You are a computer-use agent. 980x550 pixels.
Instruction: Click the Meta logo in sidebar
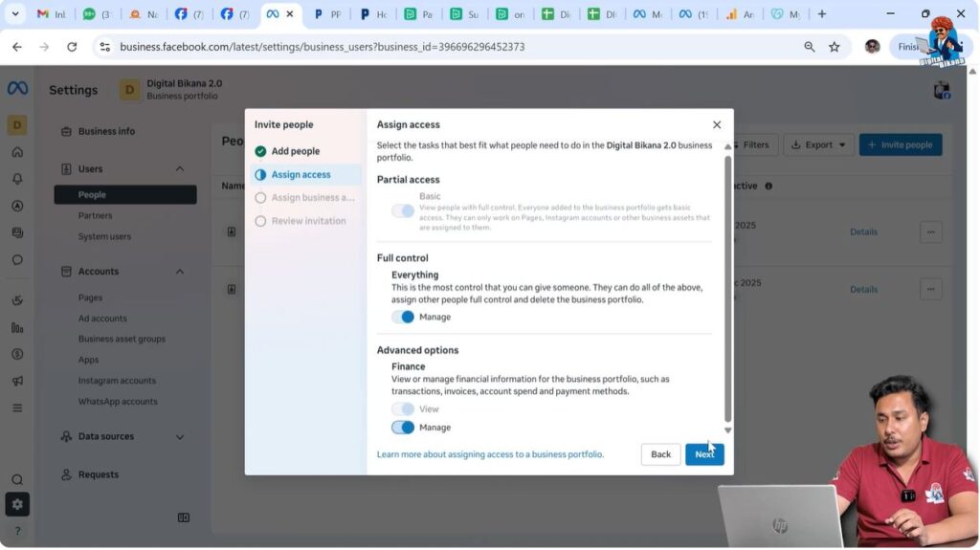[17, 88]
